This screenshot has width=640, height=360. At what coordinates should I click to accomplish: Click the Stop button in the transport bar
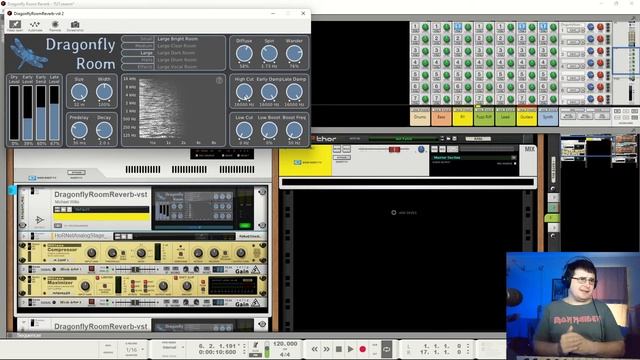(338, 349)
